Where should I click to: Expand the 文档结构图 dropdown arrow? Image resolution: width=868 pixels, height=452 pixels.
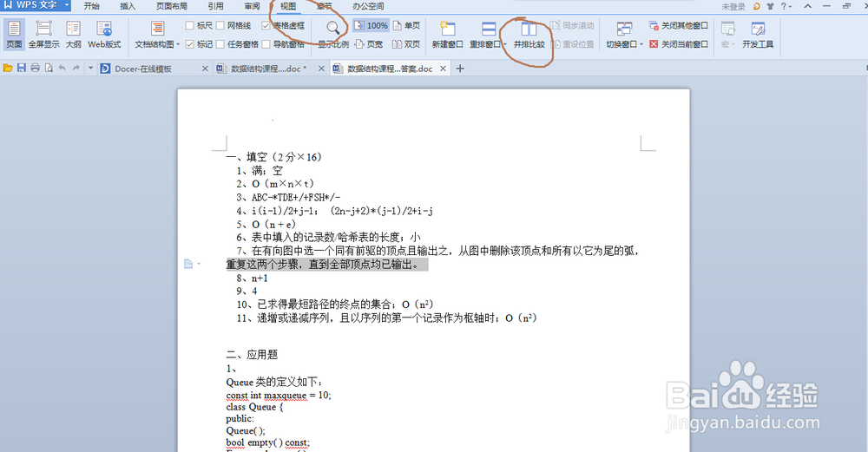point(178,44)
